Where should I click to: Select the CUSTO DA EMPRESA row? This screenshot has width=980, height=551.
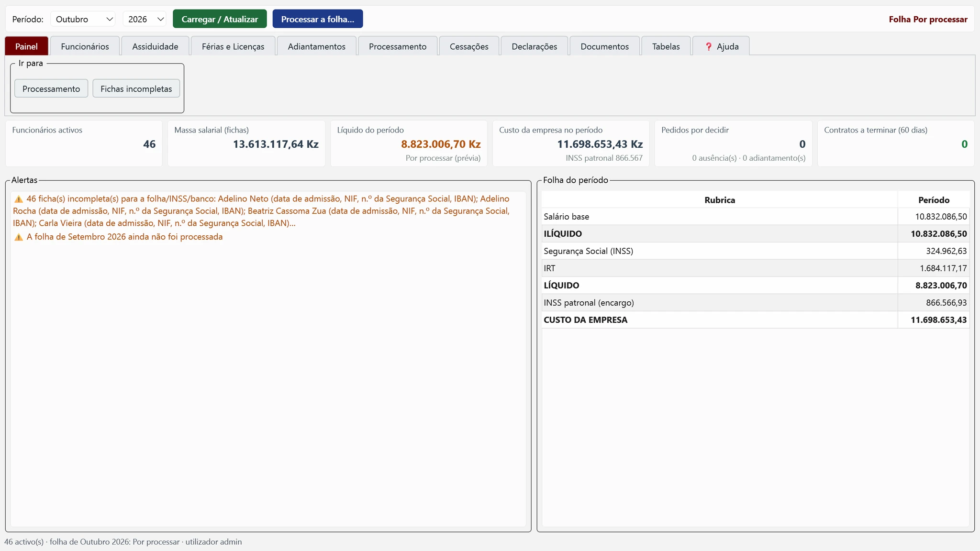(756, 320)
